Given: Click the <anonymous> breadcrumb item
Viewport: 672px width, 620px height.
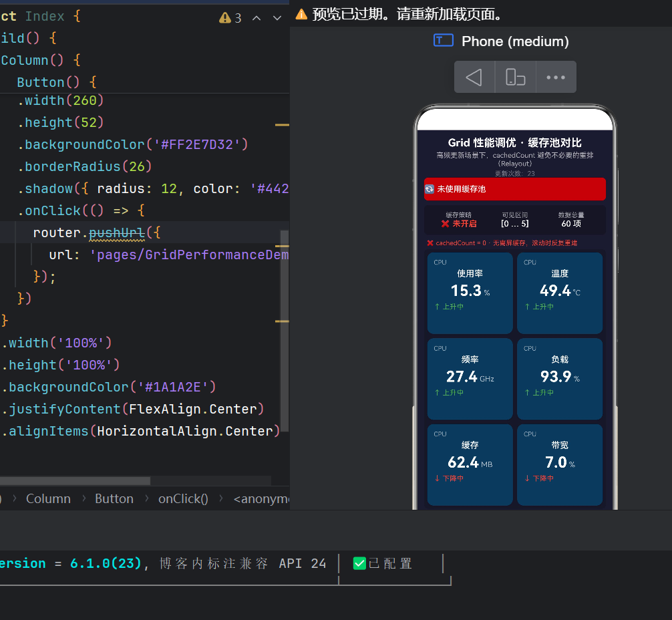Looking at the screenshot, I should [261, 498].
